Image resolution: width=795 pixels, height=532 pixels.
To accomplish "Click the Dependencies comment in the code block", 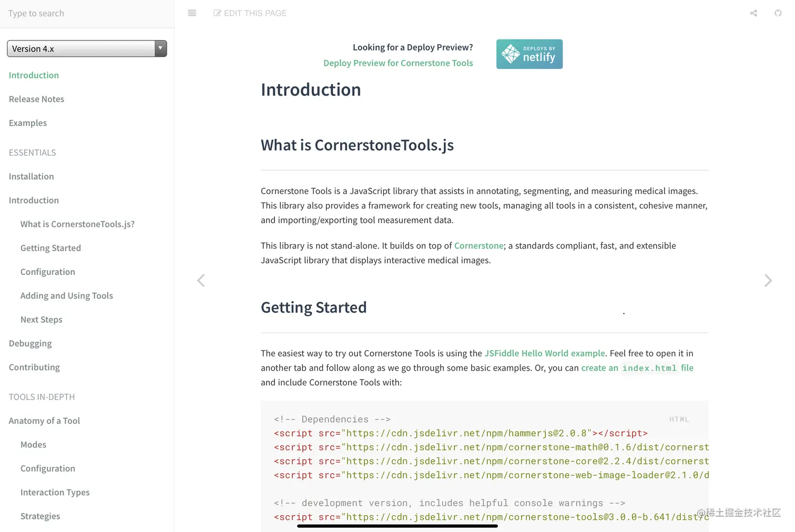I will point(332,420).
